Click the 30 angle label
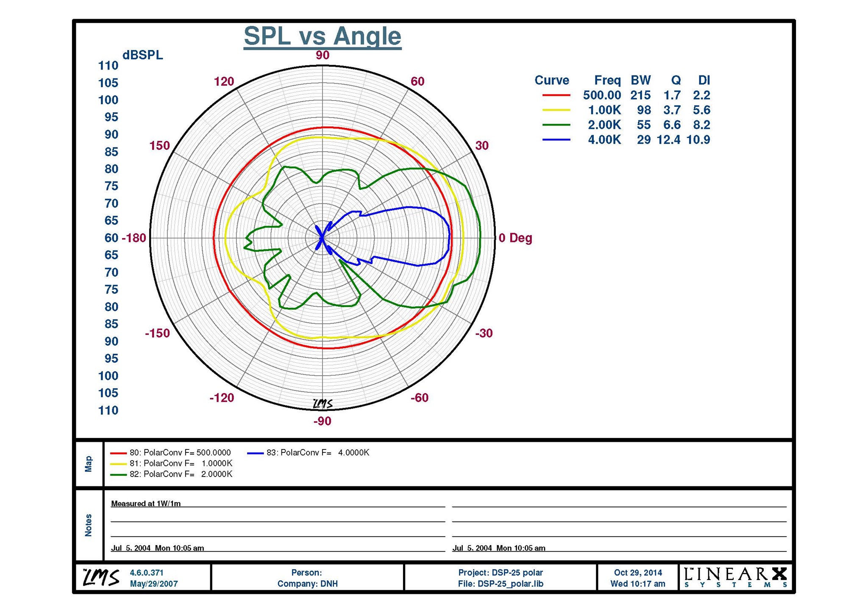The image size is (868, 613). pyautogui.click(x=482, y=146)
